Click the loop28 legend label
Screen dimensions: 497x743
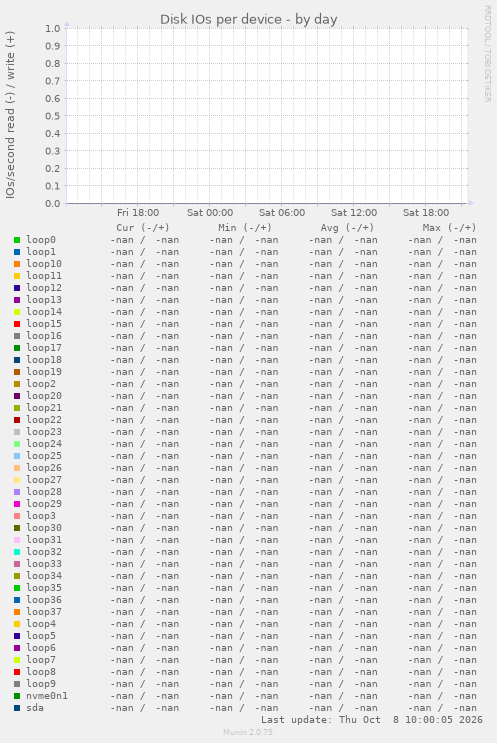point(44,492)
